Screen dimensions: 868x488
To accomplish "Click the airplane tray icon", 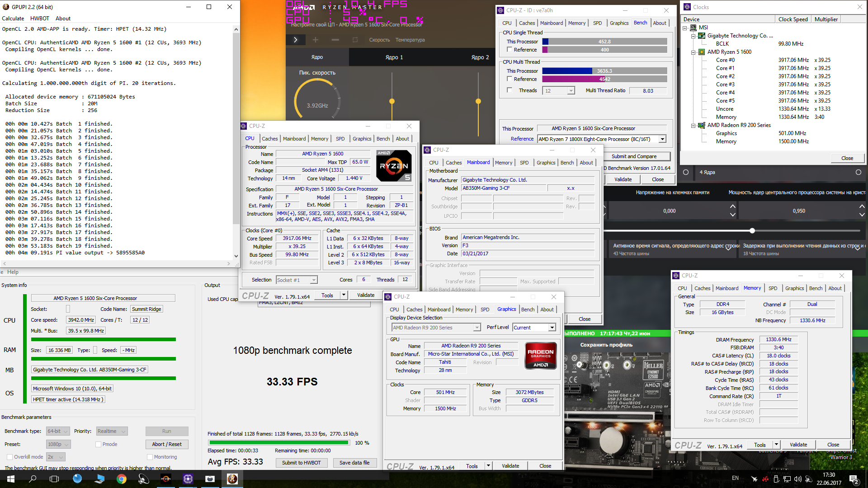I will click(x=754, y=479).
